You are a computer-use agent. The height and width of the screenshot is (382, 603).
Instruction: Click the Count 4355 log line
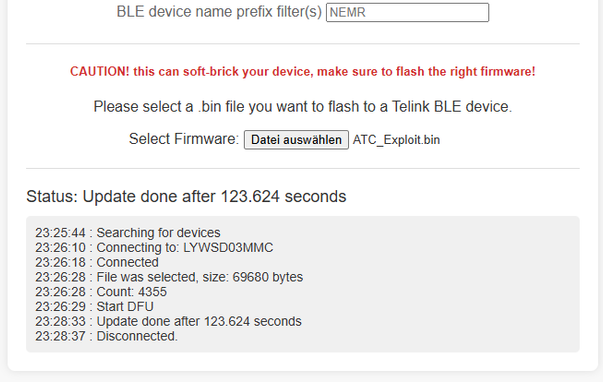pyautogui.click(x=101, y=292)
